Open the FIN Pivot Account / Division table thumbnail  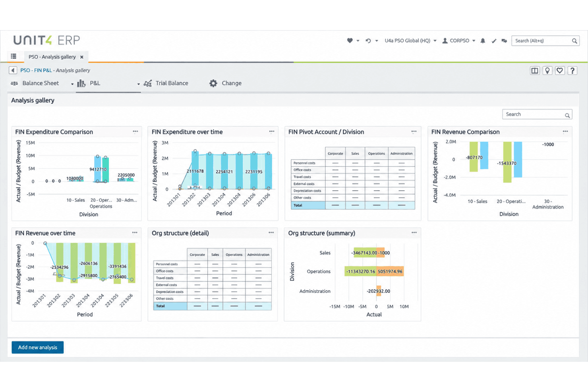pyautogui.click(x=353, y=178)
